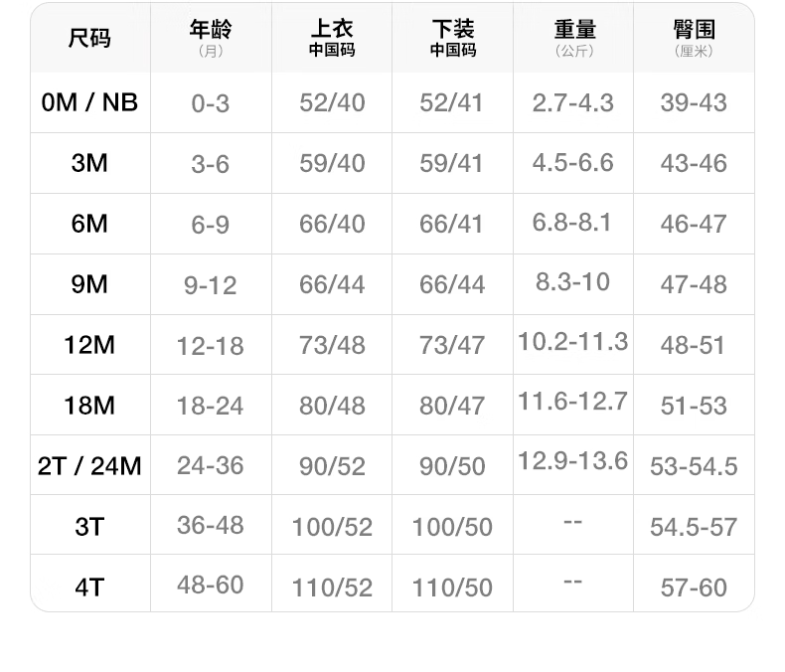Select the 52/40 top size cell
Image resolution: width=785 pixels, height=672 pixels.
point(332,102)
